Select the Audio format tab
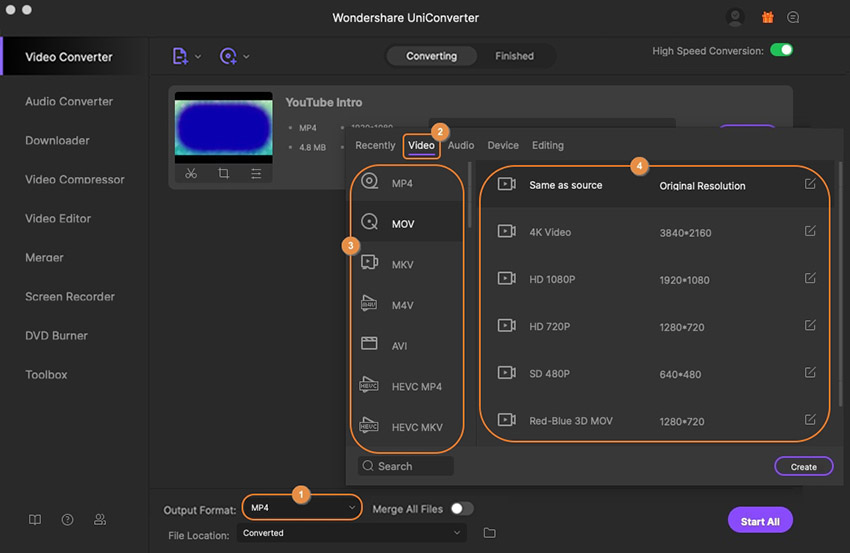 pyautogui.click(x=461, y=145)
